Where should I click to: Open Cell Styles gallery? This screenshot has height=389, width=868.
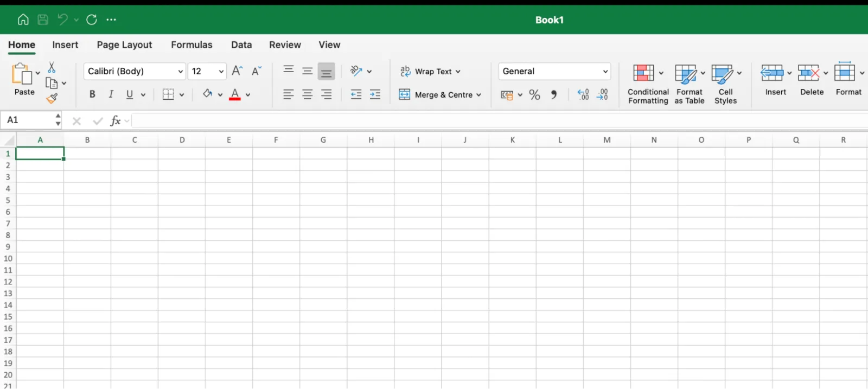726,84
